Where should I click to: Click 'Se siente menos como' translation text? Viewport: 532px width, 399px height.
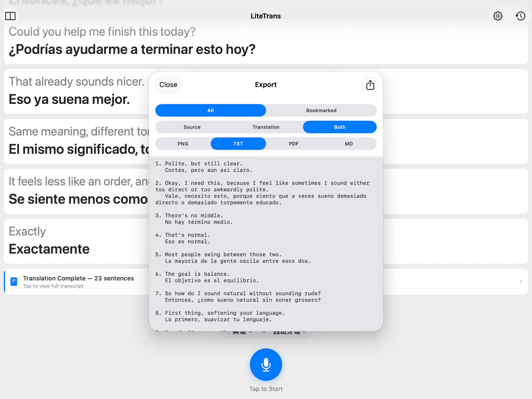click(78, 199)
